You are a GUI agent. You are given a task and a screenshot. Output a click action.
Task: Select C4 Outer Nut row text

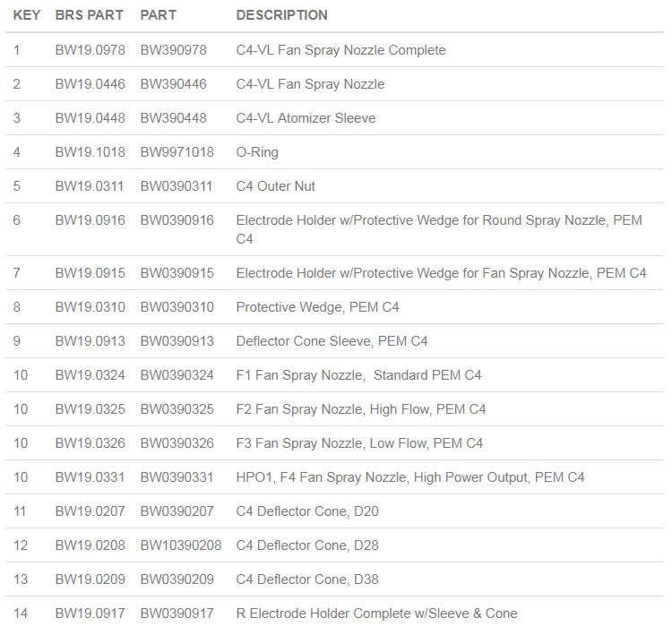tap(275, 186)
